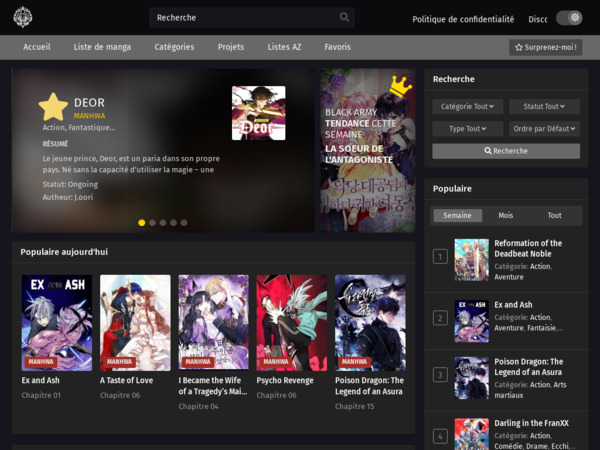
Task: Open the A Taste of Love cover
Action: tap(135, 323)
